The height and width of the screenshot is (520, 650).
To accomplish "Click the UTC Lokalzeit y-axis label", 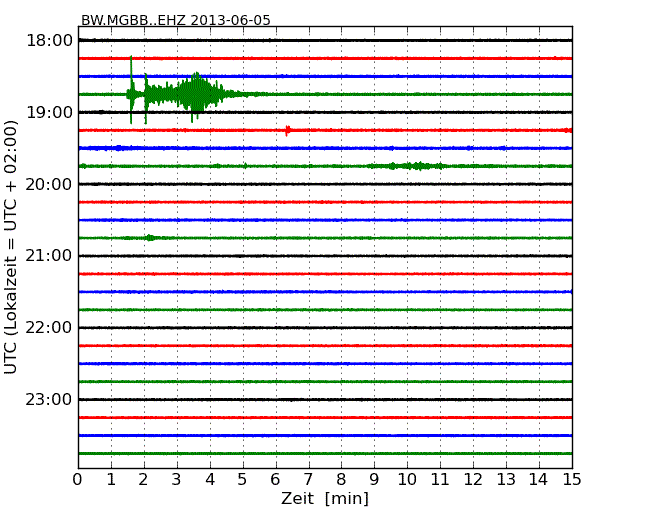I will pyautogui.click(x=11, y=247).
